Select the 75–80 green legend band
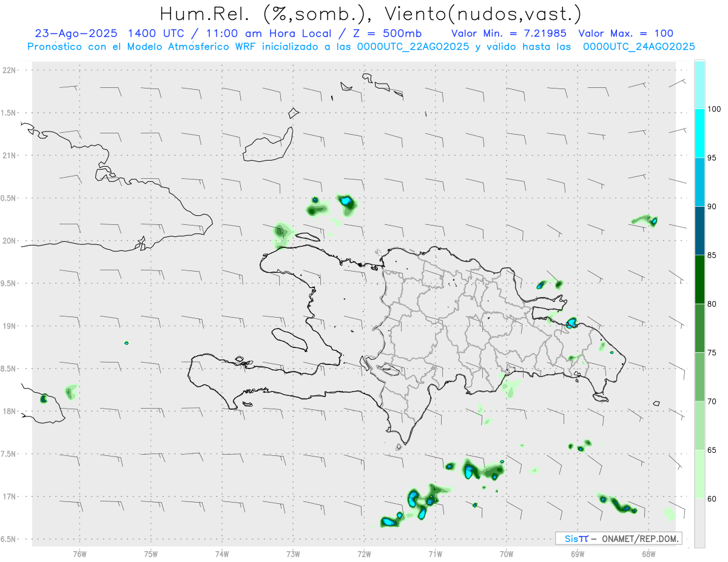Viewport: 728px width, 562px height. point(699,328)
